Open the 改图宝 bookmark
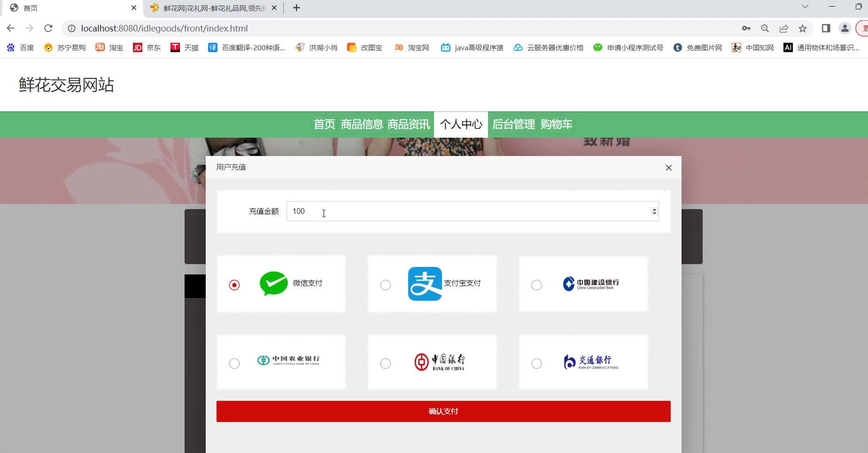 pos(364,47)
